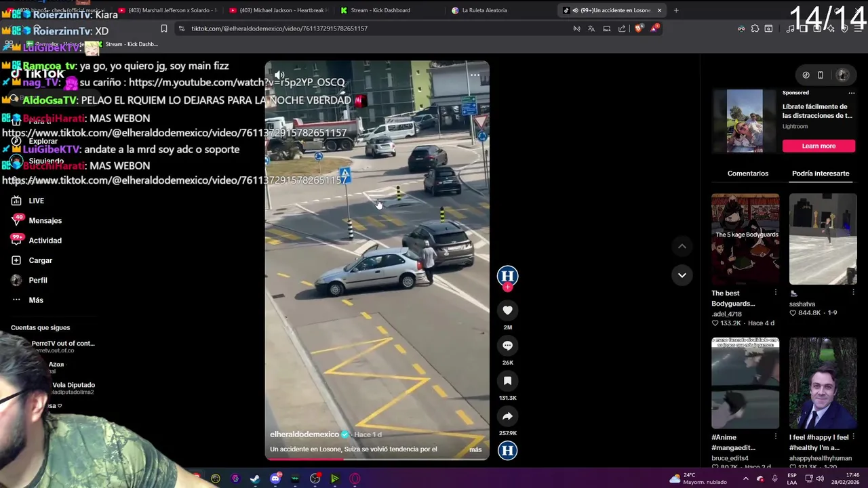This screenshot has height=488, width=868.
Task: Open the sound disc icon below share
Action: (507, 451)
